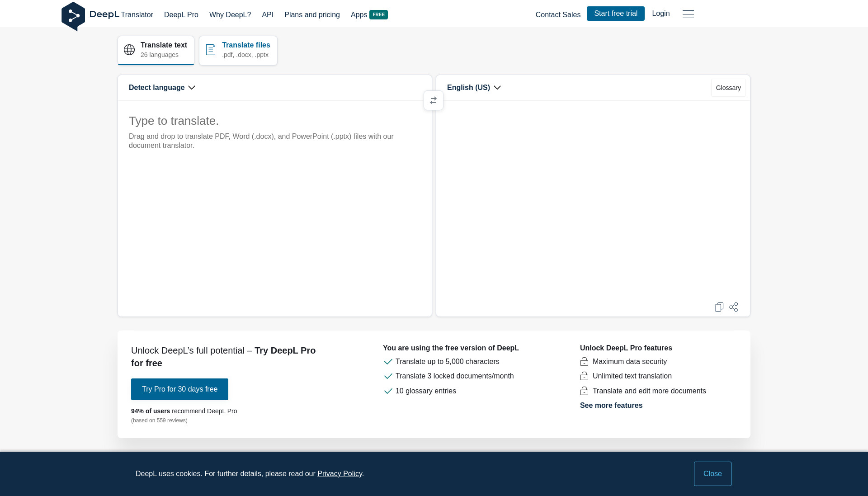Image resolution: width=868 pixels, height=496 pixels.
Task: Open the Apps menu item
Action: coord(359,14)
